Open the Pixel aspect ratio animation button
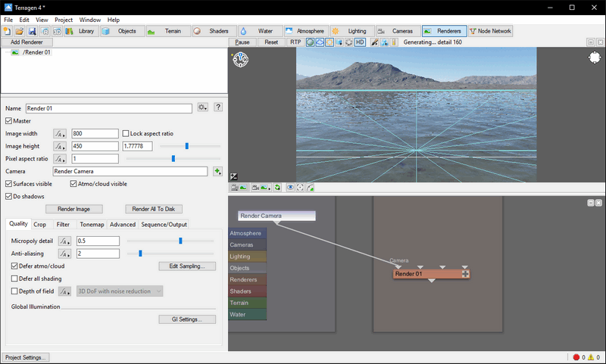Viewport: 606px width, 364px height. [x=60, y=159]
